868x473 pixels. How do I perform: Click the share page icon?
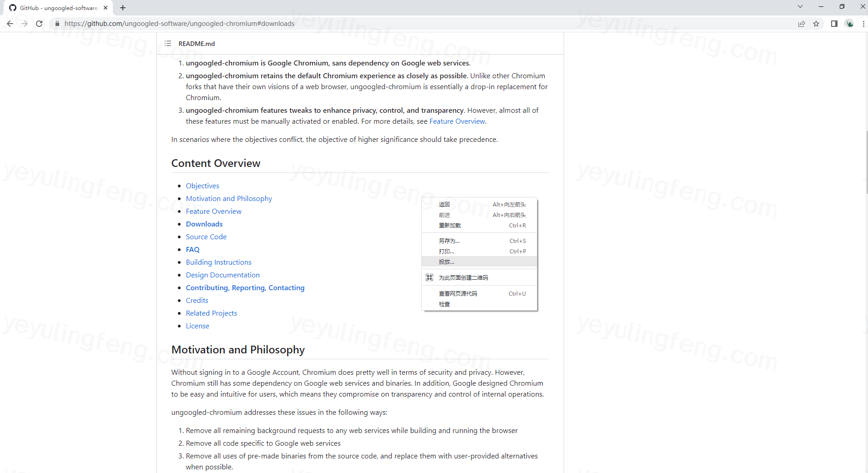pyautogui.click(x=802, y=24)
